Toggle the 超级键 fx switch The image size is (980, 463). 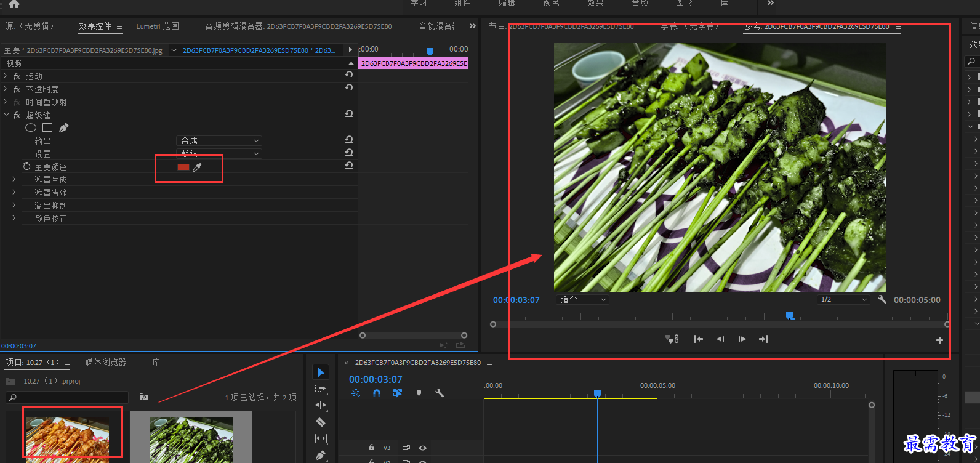[x=17, y=115]
